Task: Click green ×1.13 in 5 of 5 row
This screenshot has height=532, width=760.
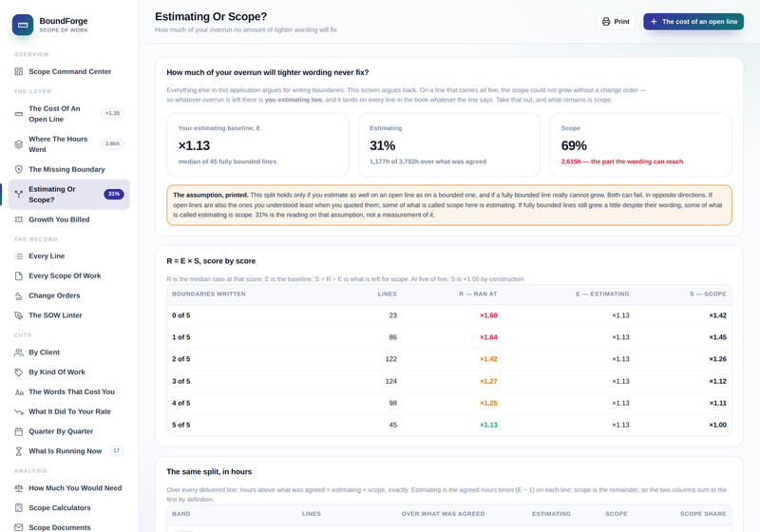Action: pos(488,425)
